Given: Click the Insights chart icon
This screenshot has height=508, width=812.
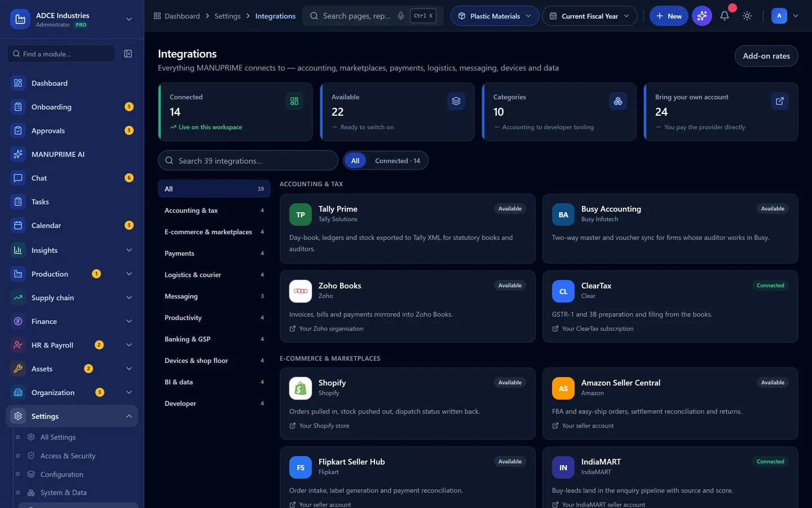Looking at the screenshot, I should point(18,250).
